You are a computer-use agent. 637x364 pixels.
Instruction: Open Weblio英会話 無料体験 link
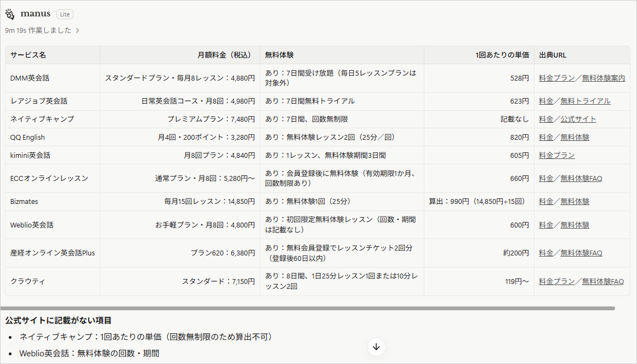(x=575, y=225)
